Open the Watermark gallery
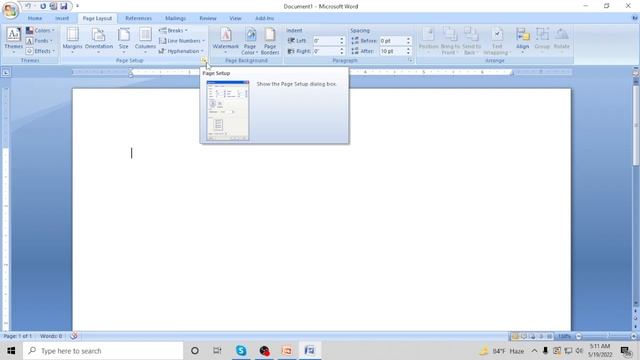Viewport: 640px width, 360px height. [x=225, y=41]
